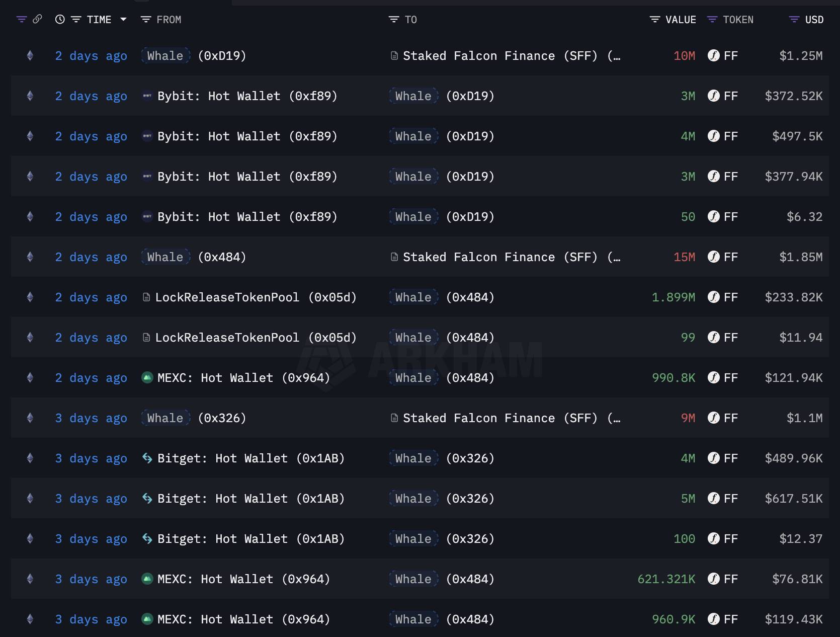Open Whale (0xD19) sender in first row
Viewport: 840px width, 637px height.
[194, 56]
